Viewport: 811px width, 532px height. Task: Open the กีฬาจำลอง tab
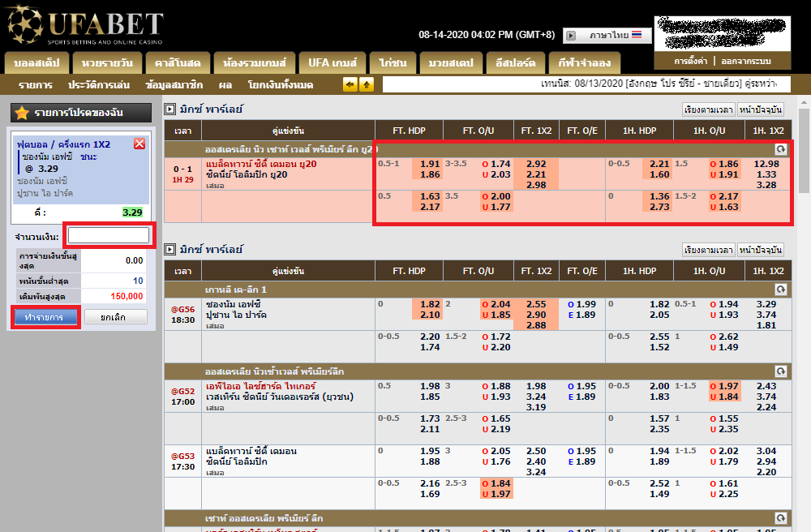coord(585,63)
